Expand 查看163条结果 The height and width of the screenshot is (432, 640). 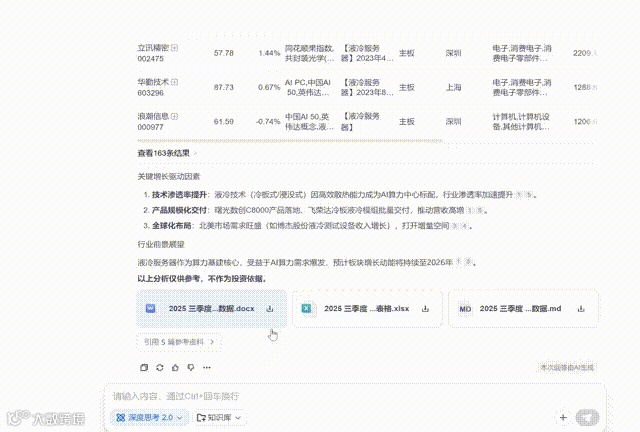(x=167, y=153)
